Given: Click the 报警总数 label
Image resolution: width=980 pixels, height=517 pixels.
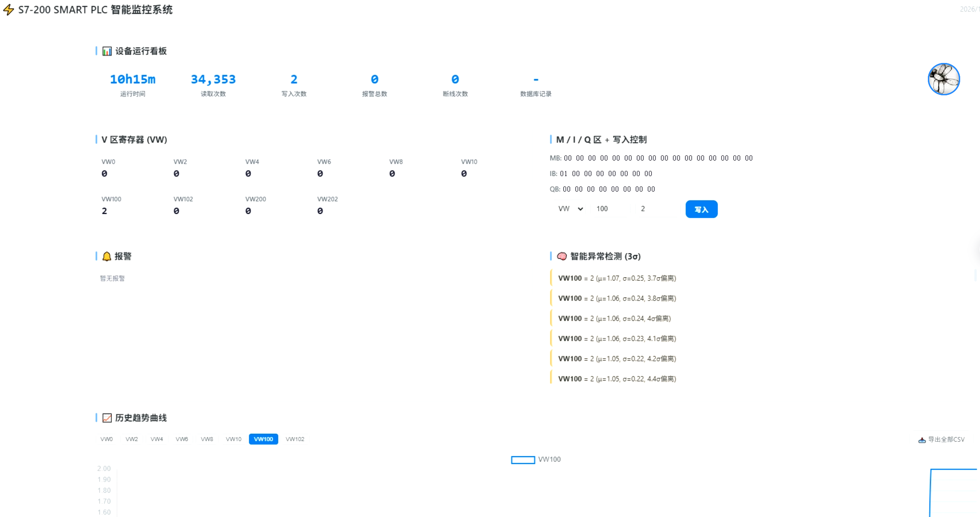Looking at the screenshot, I should click(x=375, y=94).
